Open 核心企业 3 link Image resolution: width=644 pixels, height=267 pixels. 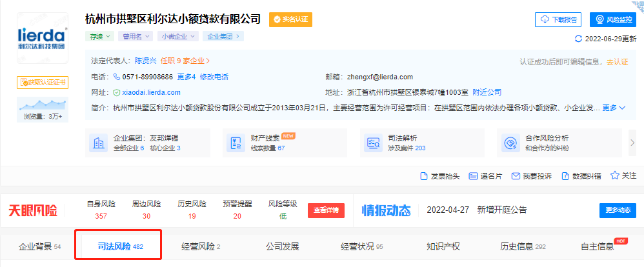pyautogui.click(x=165, y=148)
